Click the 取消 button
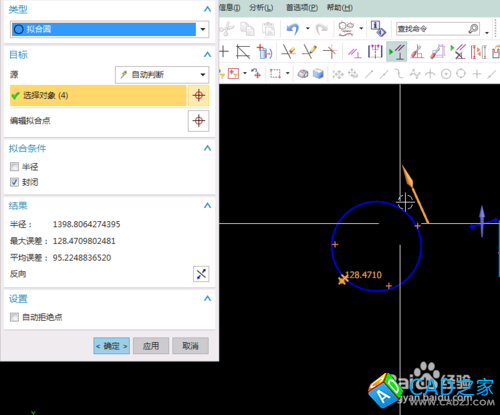500x415 pixels. 190,346
